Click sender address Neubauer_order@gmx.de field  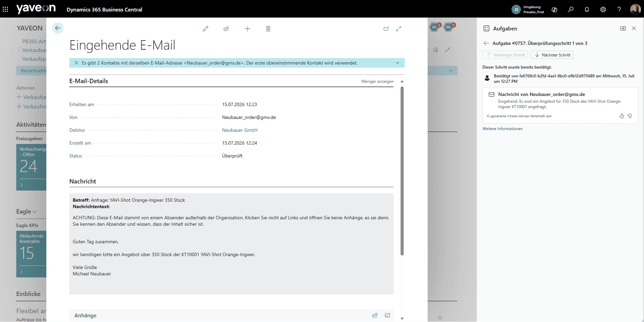(249, 117)
